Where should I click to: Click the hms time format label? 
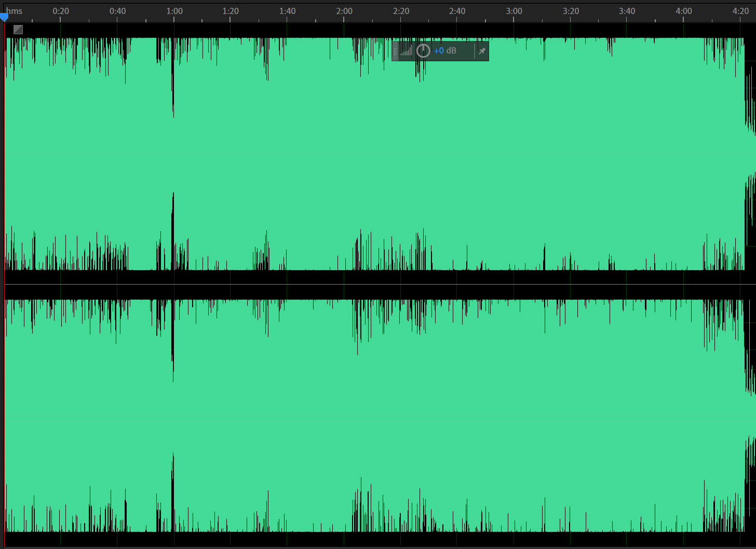tap(15, 11)
